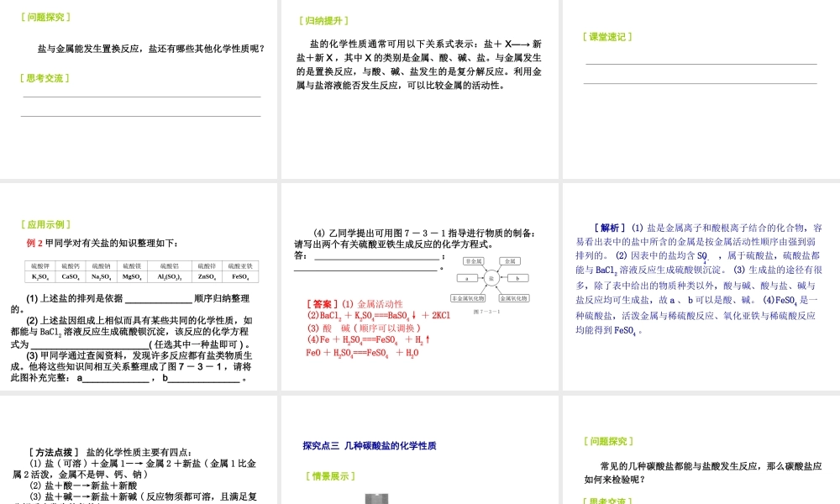Viewport: 840px width, 504px height.
Task: Click the box labeled a in the diagram
Action: [467, 279]
